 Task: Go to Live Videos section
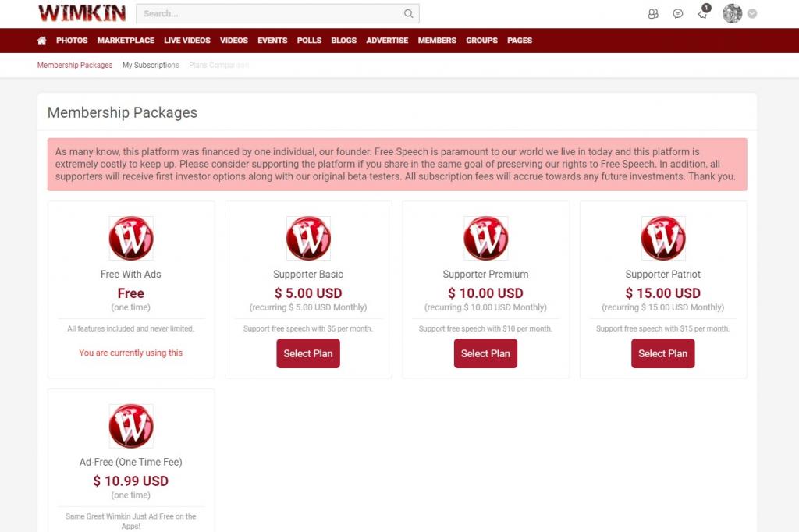tap(187, 41)
